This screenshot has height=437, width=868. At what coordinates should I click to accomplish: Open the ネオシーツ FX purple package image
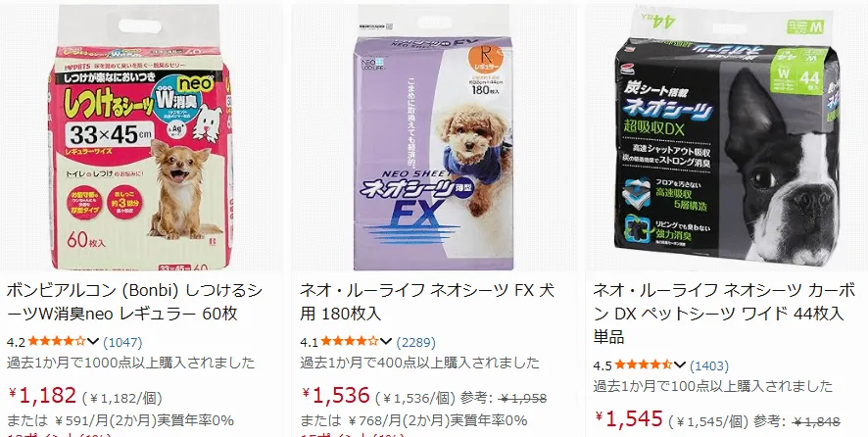point(434,137)
